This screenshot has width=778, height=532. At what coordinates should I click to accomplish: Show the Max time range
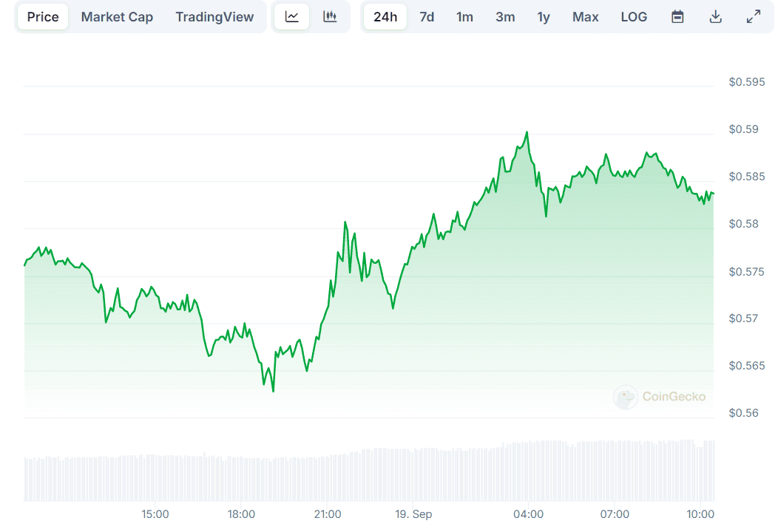click(586, 17)
